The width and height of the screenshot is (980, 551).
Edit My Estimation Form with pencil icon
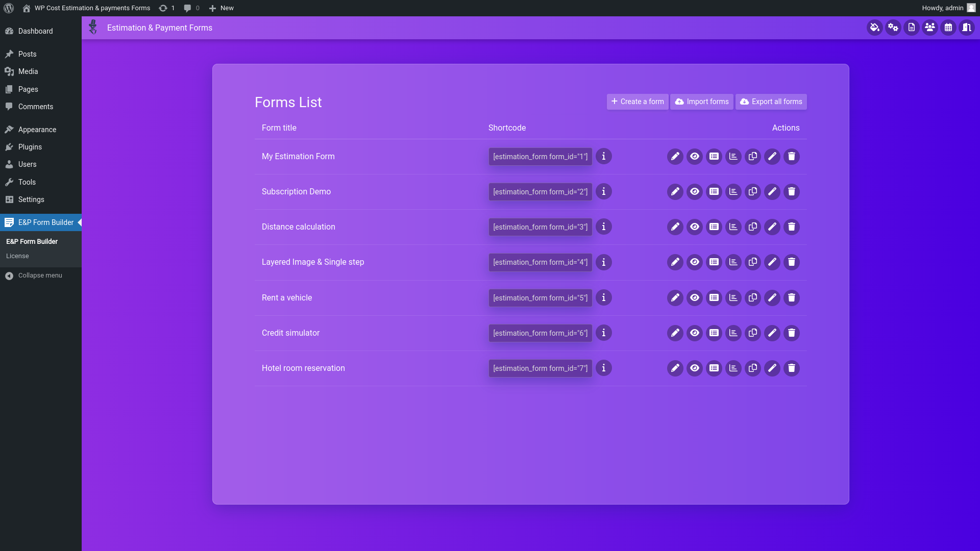(675, 157)
